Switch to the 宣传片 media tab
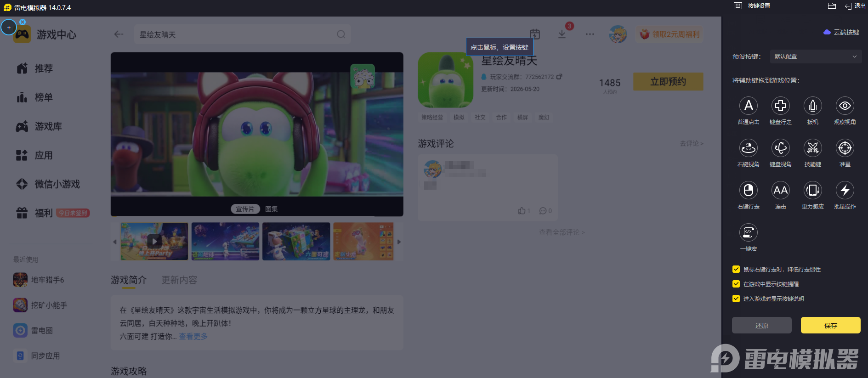Screen dimensions: 868x378 point(245,209)
